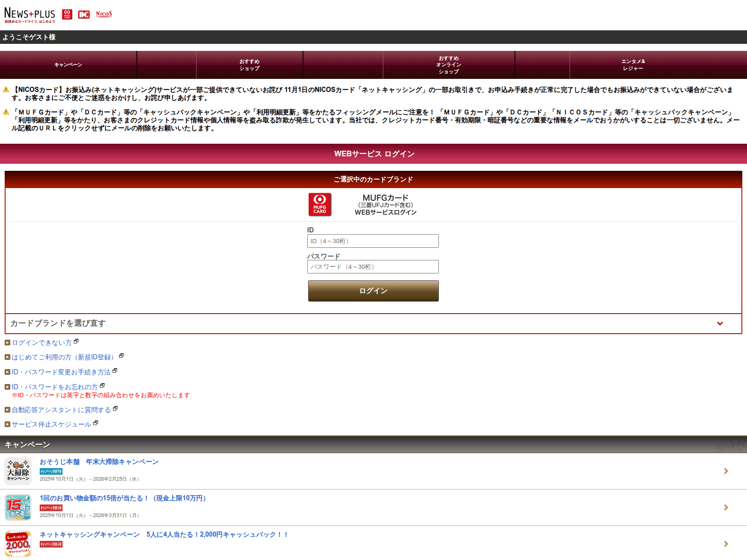Focus the パスワード input field
The height and width of the screenshot is (560, 747).
373,266
